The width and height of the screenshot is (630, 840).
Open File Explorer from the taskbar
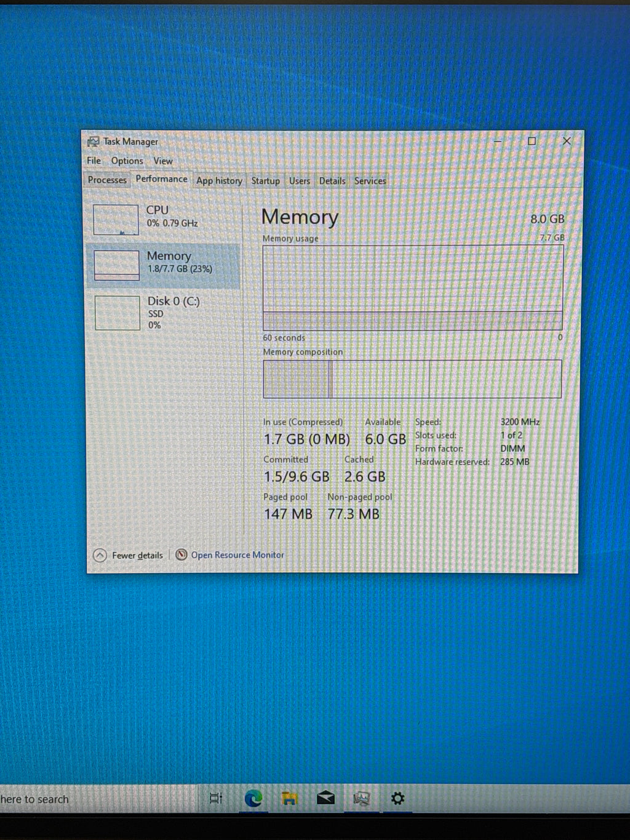pos(289,798)
